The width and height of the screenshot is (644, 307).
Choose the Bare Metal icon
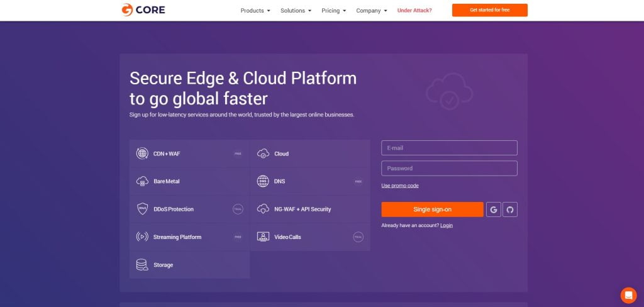tap(142, 181)
